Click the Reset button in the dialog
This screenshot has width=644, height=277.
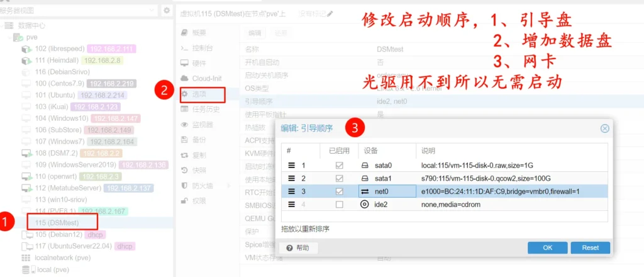(x=590, y=248)
